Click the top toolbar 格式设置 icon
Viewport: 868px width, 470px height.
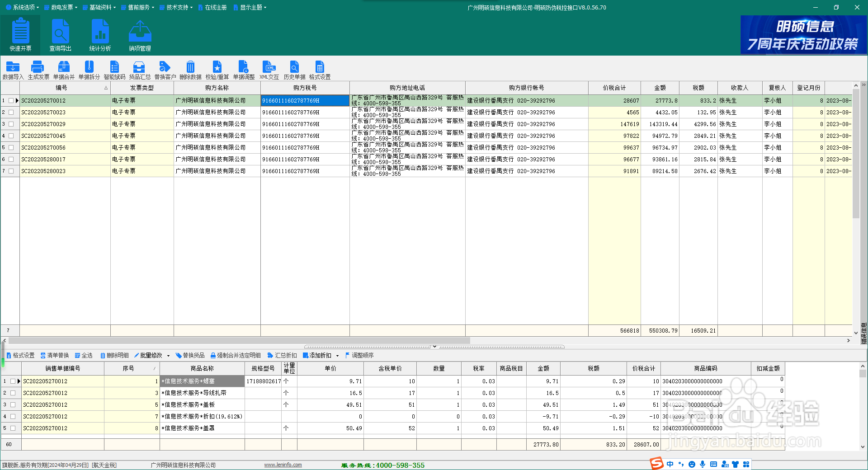(x=320, y=70)
